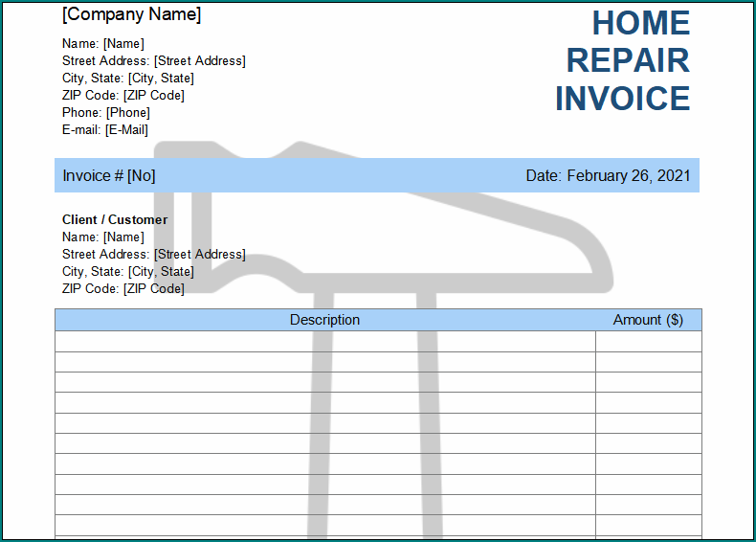Click the client ZIP Code line under Client / Customer
Screen dimensions: 756x542
coord(123,288)
